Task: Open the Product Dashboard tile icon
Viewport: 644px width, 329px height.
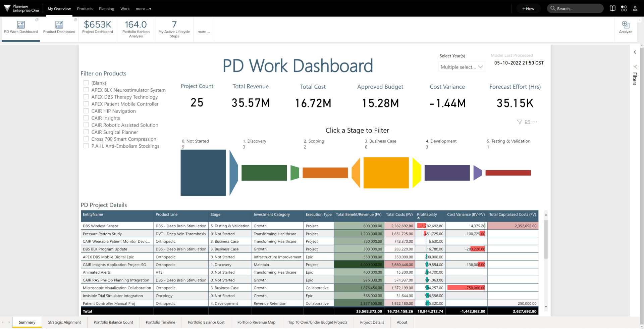Action: (59, 25)
